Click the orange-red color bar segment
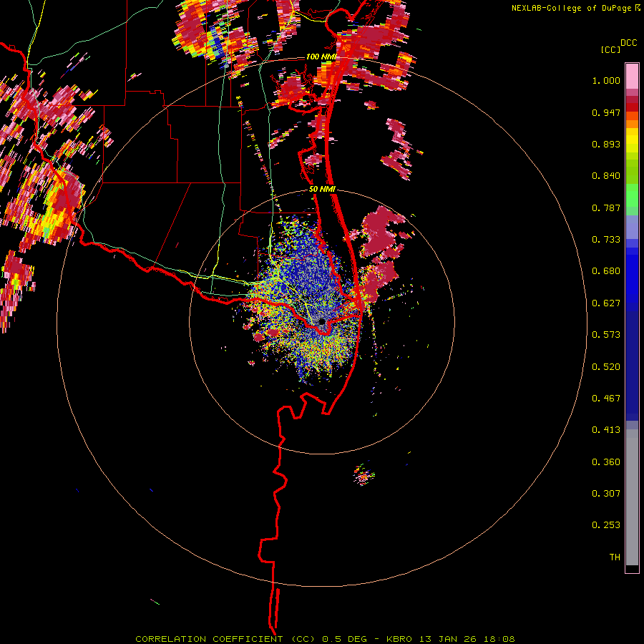This screenshot has width=644, height=644. click(x=632, y=115)
